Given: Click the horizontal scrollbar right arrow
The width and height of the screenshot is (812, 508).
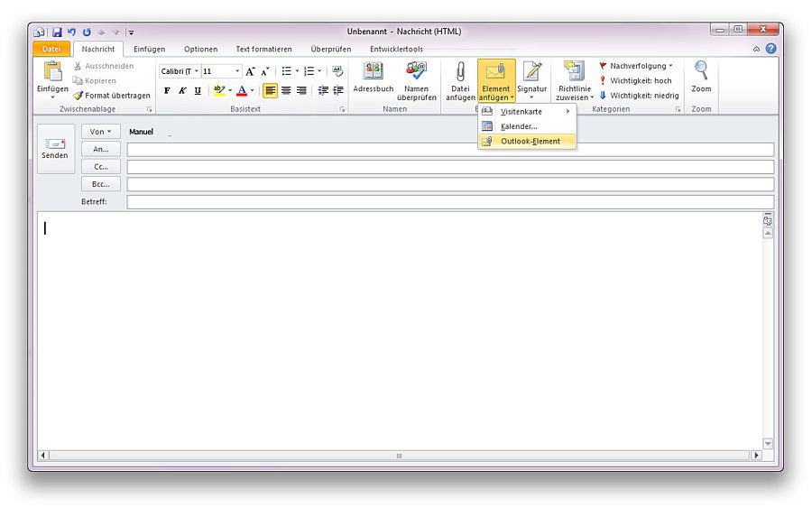Looking at the screenshot, I should pos(756,455).
